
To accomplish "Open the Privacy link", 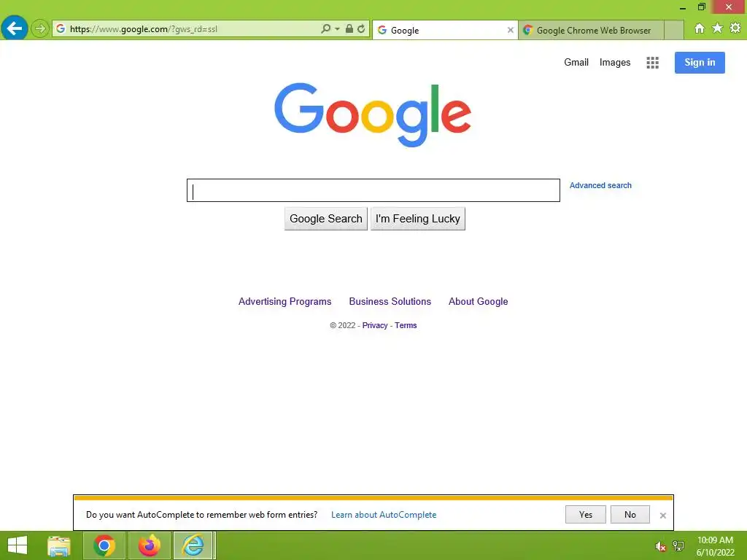I will [375, 325].
